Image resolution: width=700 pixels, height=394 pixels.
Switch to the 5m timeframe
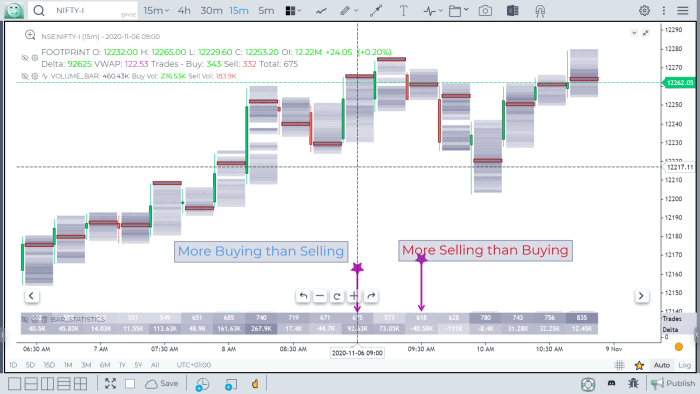click(266, 10)
